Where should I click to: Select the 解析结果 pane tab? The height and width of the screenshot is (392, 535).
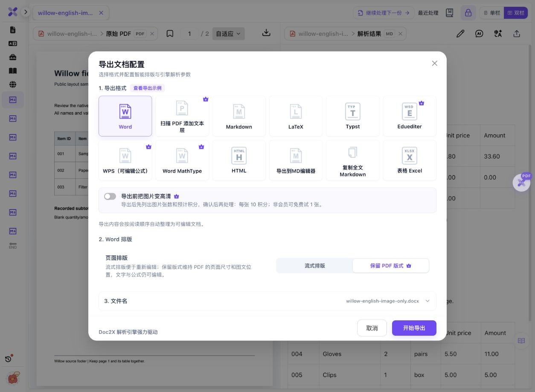pyautogui.click(x=369, y=34)
